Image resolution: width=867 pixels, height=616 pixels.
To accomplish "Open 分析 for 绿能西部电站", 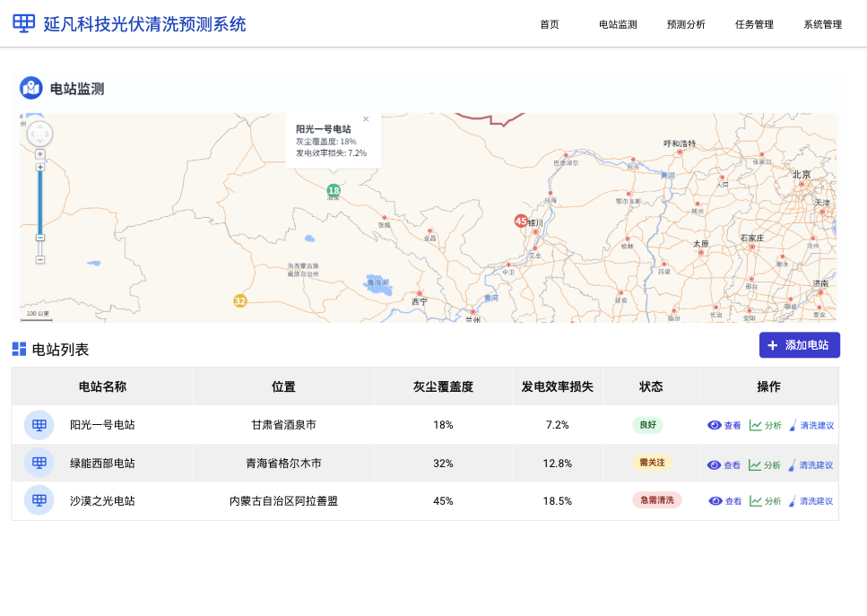I will coord(764,465).
